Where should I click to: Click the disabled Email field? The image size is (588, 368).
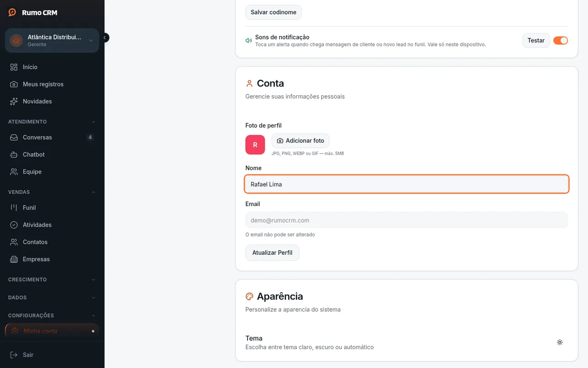coord(407,220)
